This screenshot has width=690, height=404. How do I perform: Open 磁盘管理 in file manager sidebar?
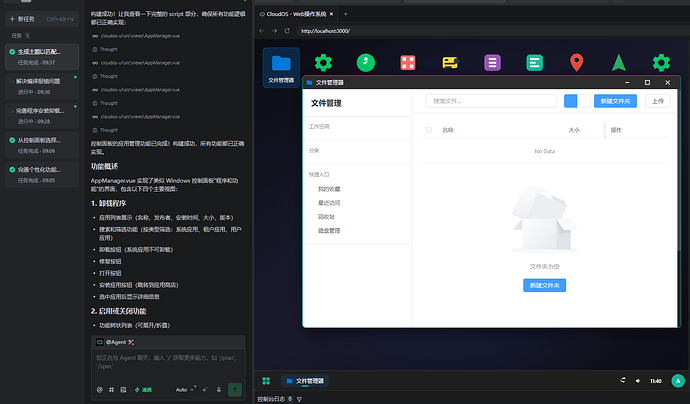[x=329, y=231]
